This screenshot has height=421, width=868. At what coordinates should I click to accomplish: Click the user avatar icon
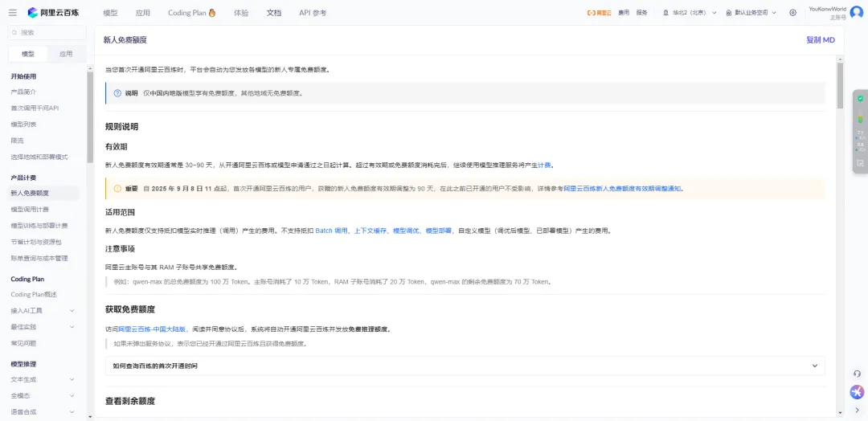tap(857, 13)
